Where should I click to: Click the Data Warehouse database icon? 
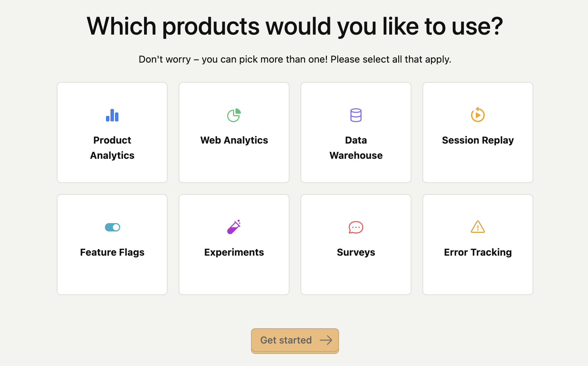[356, 115]
